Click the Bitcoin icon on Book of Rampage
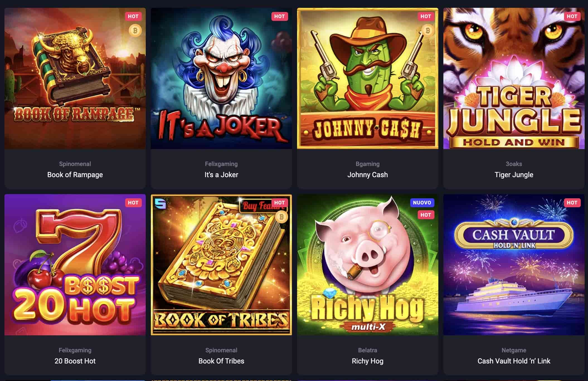 click(135, 30)
